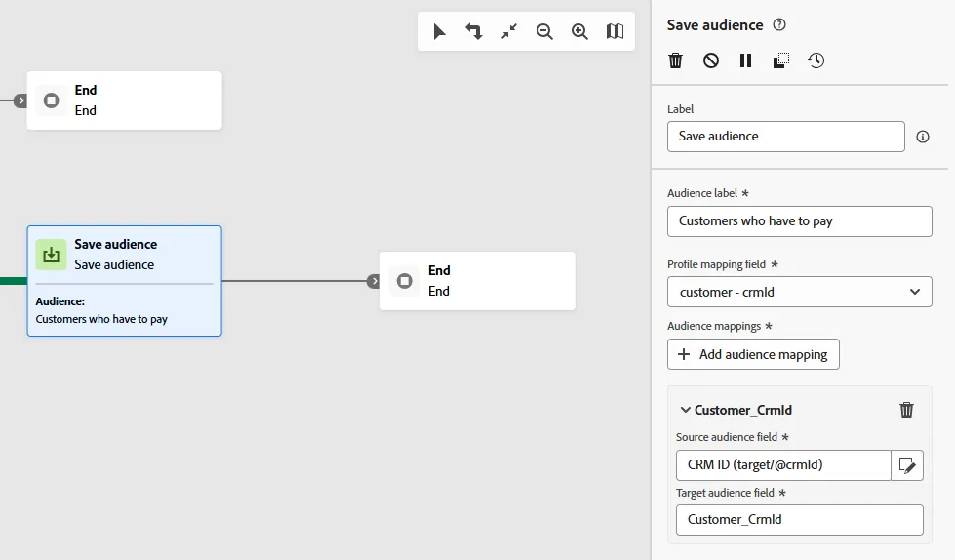Select the End node after Save audience

click(x=478, y=281)
